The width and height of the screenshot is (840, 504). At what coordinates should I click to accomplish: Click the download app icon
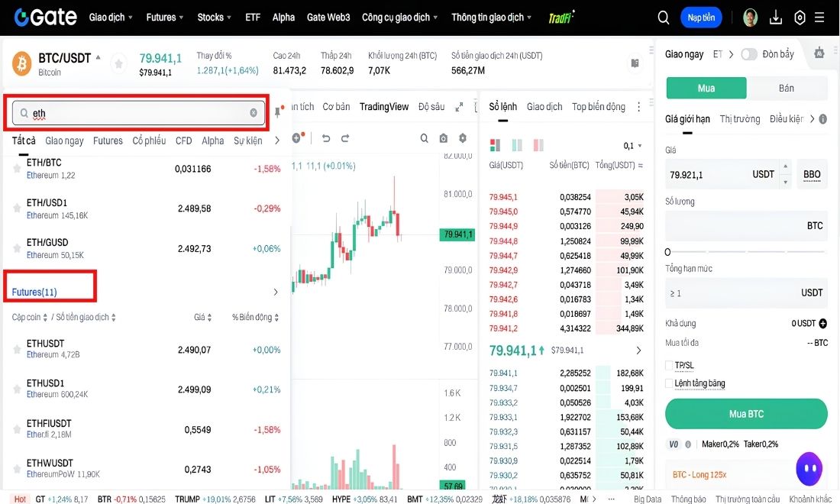point(775,18)
